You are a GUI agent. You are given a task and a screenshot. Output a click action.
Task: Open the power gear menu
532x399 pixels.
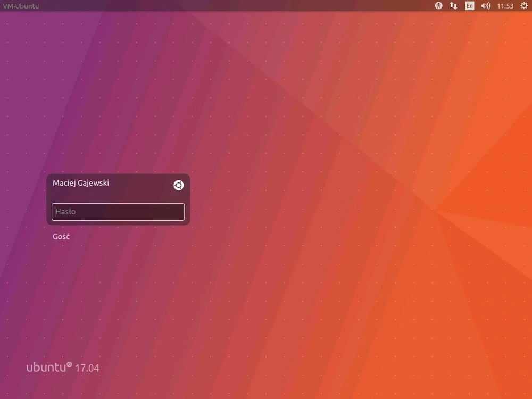[524, 5]
